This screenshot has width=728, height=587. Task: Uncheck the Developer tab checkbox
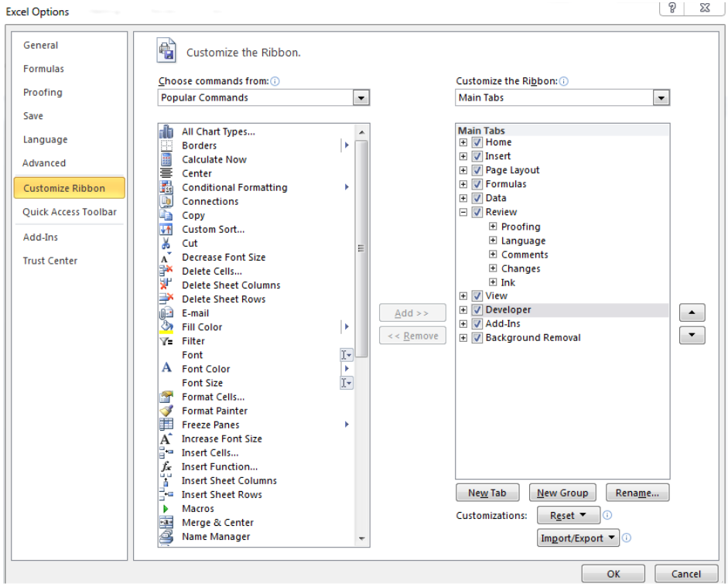tap(477, 310)
